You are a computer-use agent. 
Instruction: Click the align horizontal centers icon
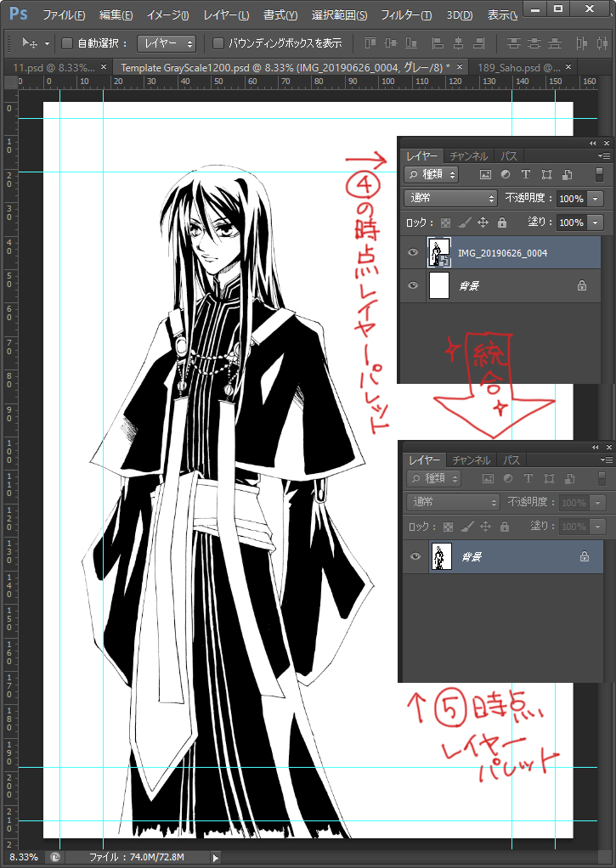tap(458, 42)
